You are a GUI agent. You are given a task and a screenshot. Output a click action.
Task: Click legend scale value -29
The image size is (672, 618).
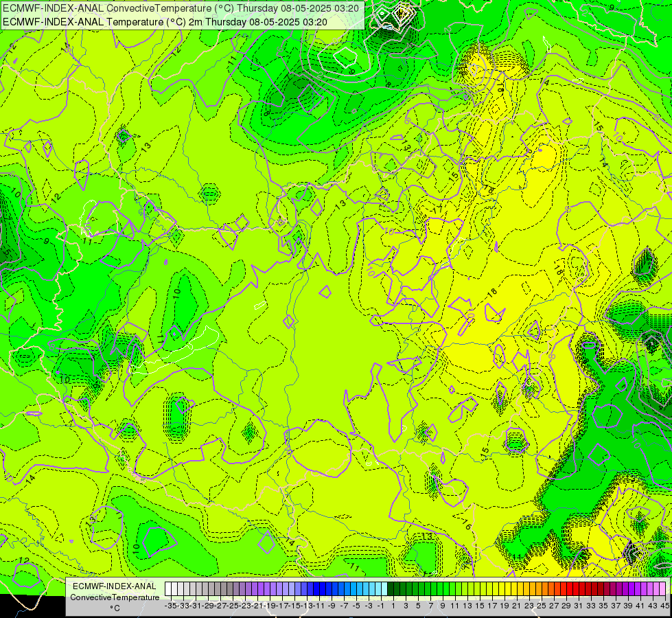tap(208, 606)
